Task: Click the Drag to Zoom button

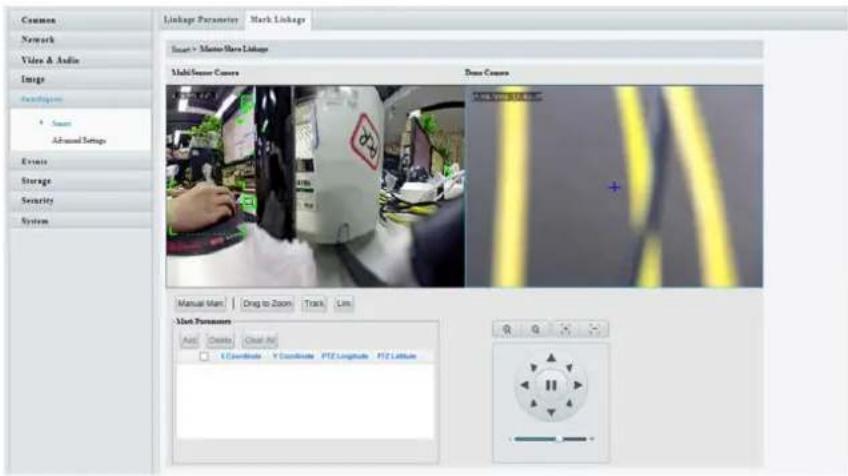Action: click(x=267, y=303)
